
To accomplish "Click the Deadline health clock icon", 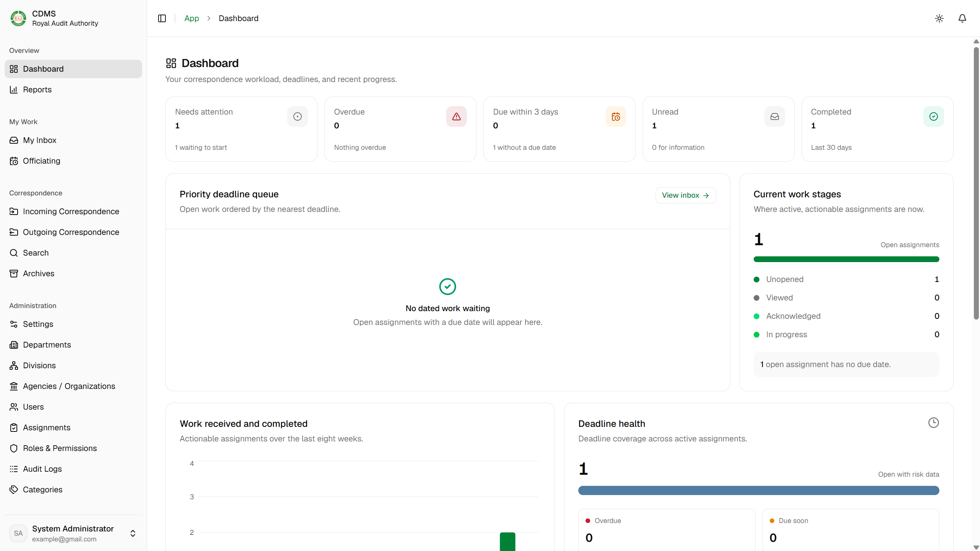I will point(934,423).
